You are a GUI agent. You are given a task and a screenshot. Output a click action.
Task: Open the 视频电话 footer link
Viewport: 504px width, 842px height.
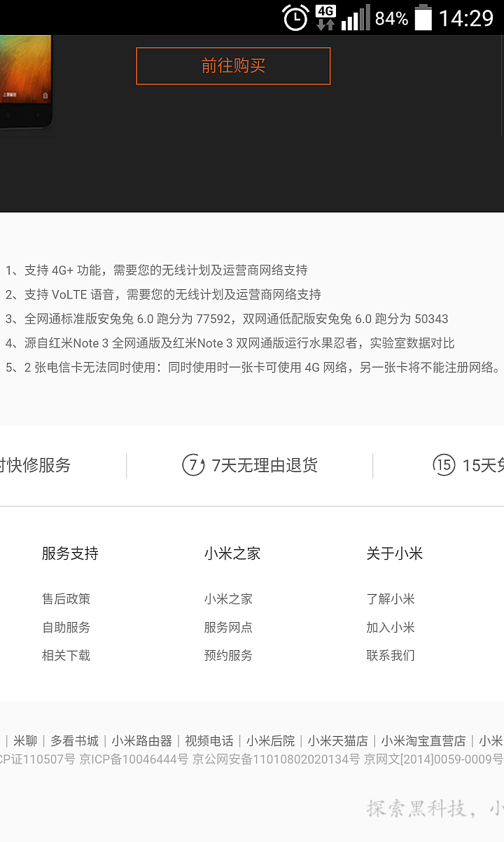point(209,740)
